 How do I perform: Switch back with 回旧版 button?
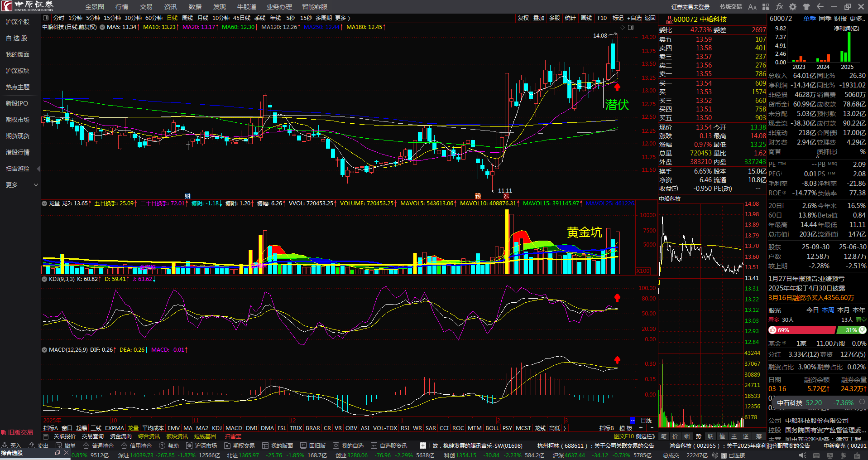(x=313, y=446)
